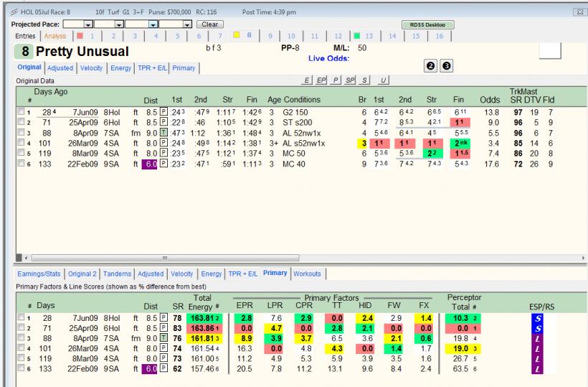Click the window close button
588x387 pixels.
pos(579,12)
